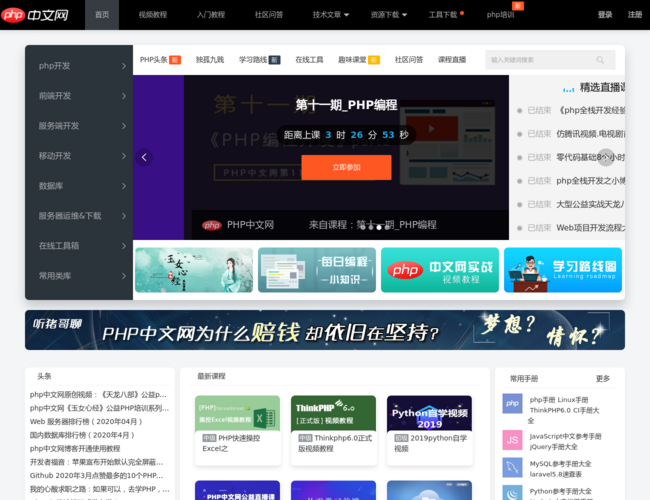Select the highlighted carousel indicator dot
This screenshot has width=650, height=500.
(x=378, y=227)
